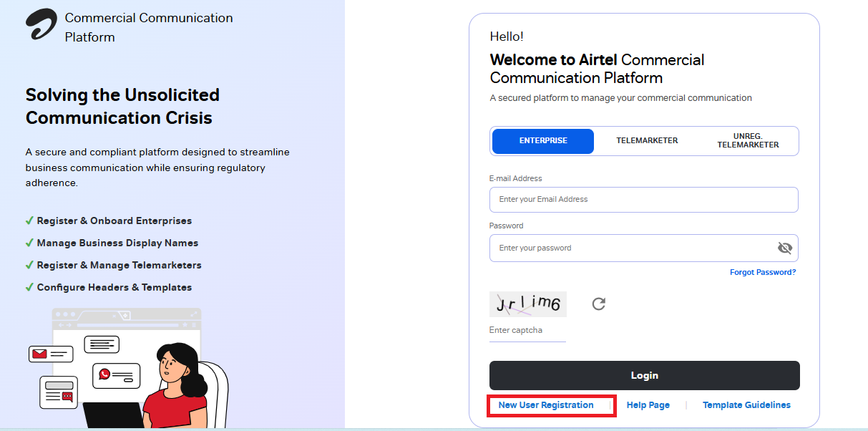Click the password input field

[630, 248]
